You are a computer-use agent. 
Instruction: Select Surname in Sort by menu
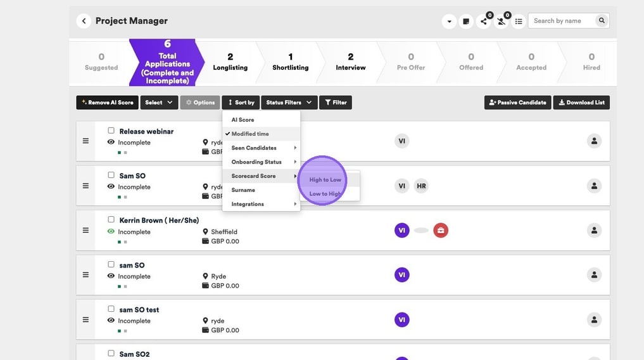(x=243, y=190)
